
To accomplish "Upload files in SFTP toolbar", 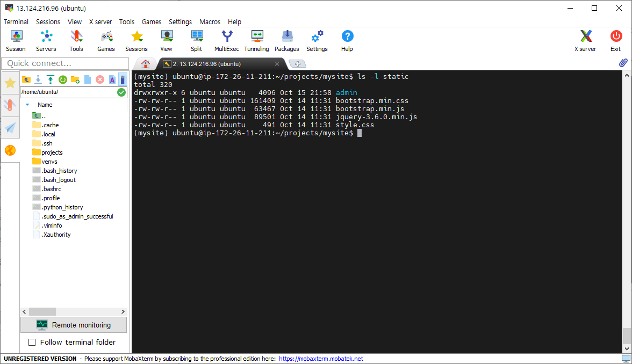I will [50, 79].
